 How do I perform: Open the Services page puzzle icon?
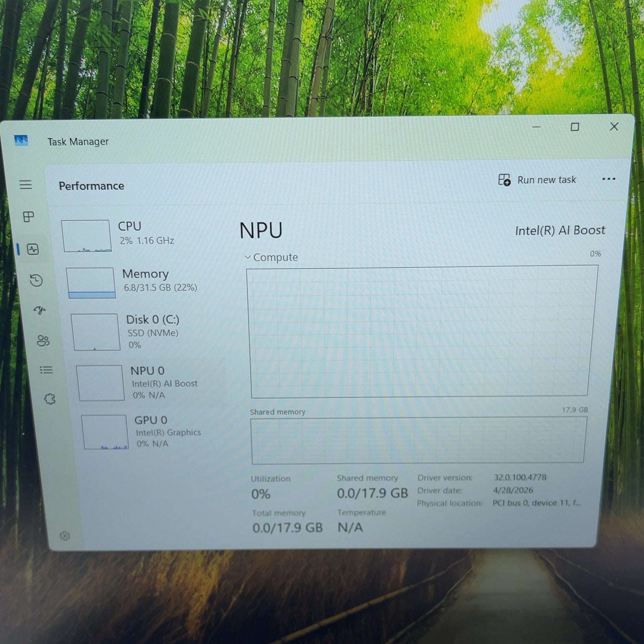tap(50, 399)
